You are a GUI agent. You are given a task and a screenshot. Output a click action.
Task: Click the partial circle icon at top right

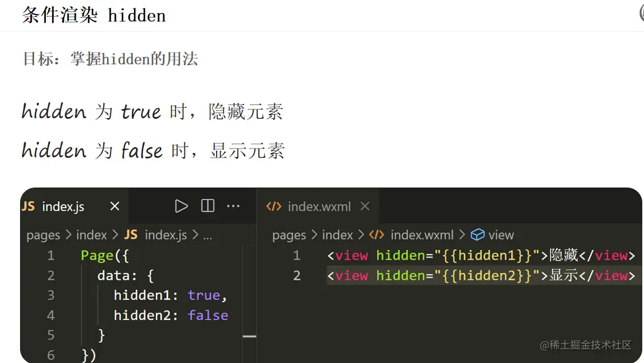pos(641,12)
